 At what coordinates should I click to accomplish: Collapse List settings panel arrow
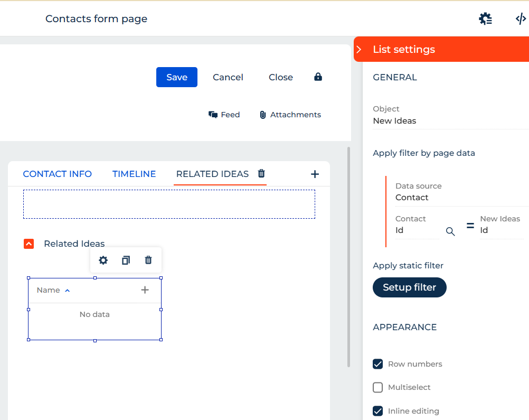coord(359,49)
